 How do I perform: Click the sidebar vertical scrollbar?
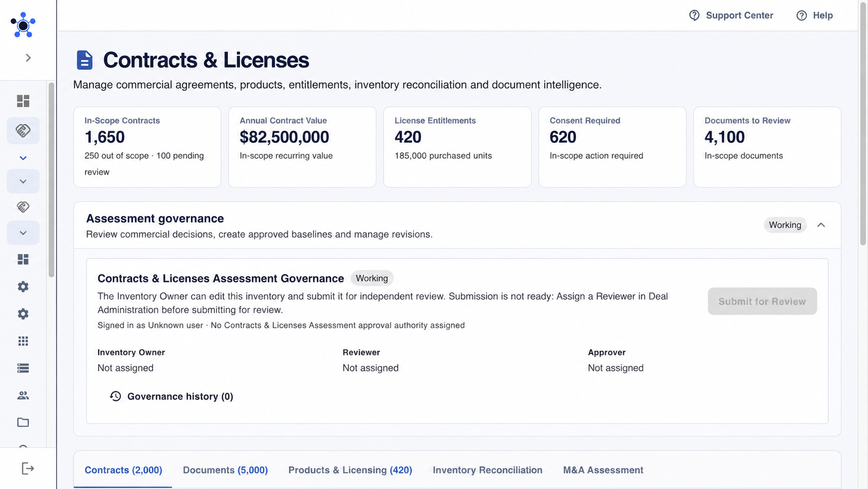pos(51,180)
